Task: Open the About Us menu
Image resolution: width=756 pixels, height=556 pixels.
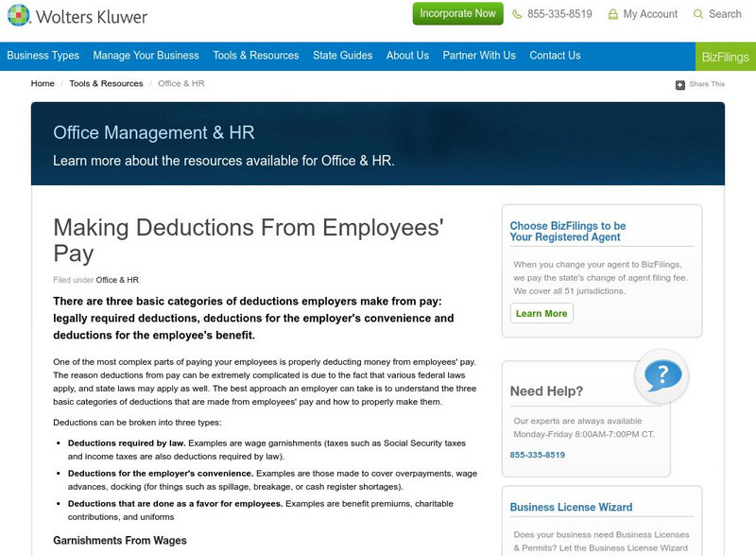Action: coord(406,55)
